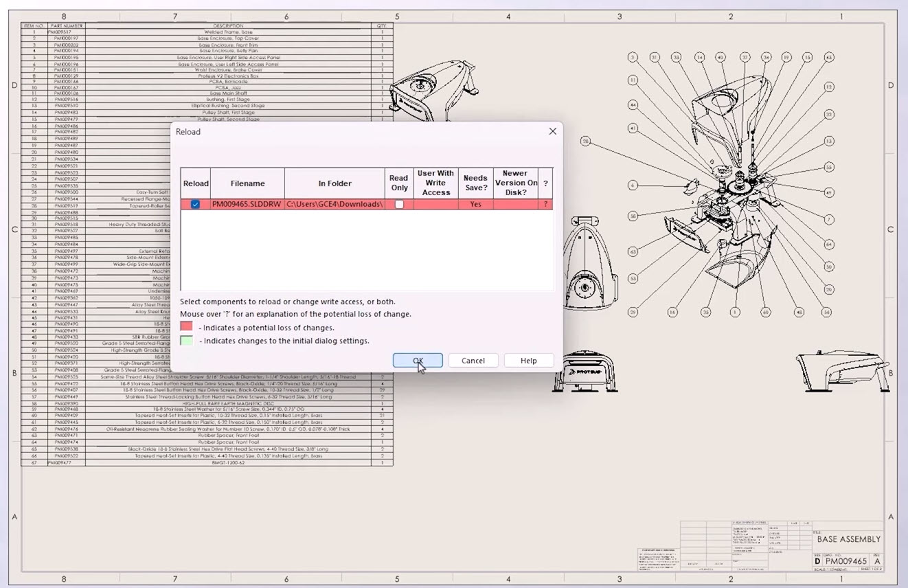Click the green changed-settings color swatch
Screen dimensions: 908x588
click(x=186, y=340)
